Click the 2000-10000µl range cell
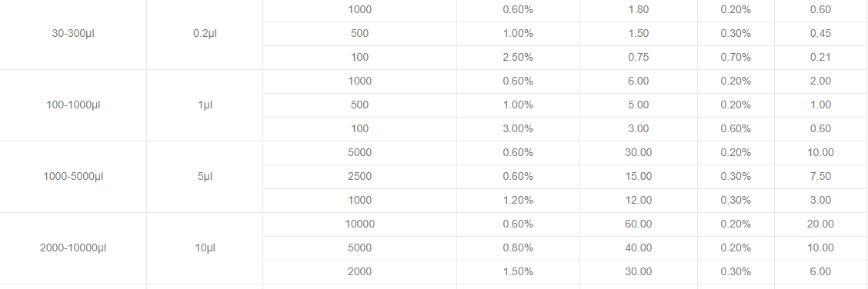The width and height of the screenshot is (868, 289). tap(73, 248)
